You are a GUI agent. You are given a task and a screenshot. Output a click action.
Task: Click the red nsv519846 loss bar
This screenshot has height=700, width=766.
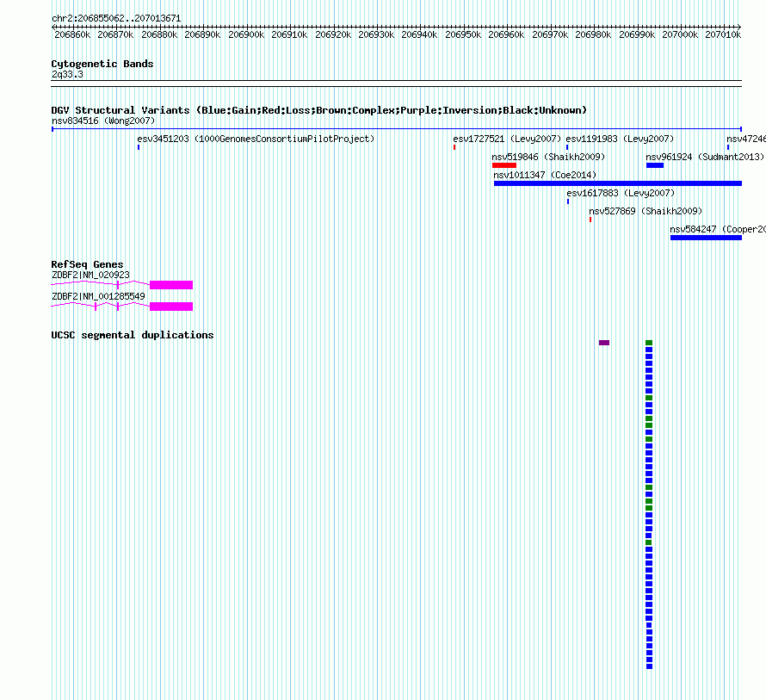(504, 165)
